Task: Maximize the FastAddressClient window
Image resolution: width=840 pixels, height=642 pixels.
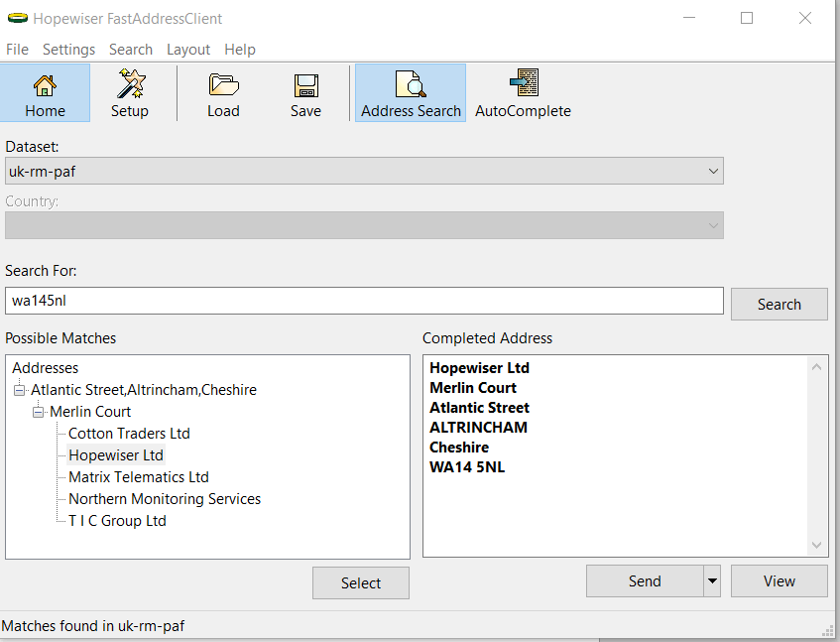Action: pos(747,18)
